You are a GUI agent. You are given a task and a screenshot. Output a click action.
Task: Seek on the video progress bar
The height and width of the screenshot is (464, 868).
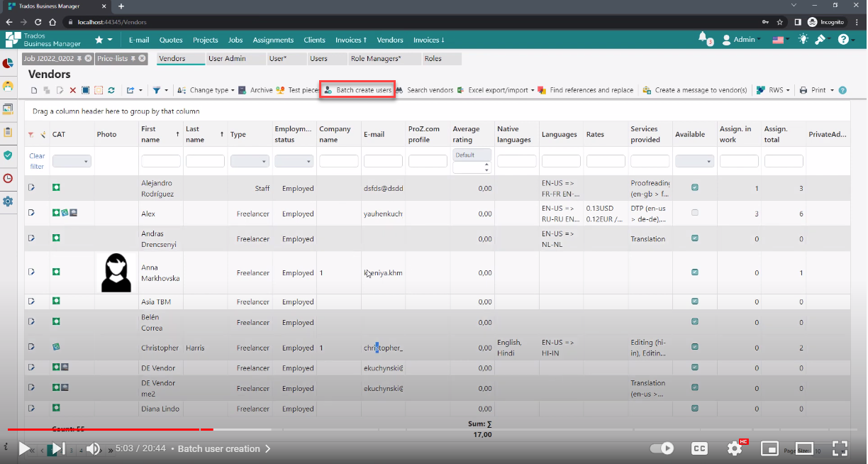click(x=433, y=429)
